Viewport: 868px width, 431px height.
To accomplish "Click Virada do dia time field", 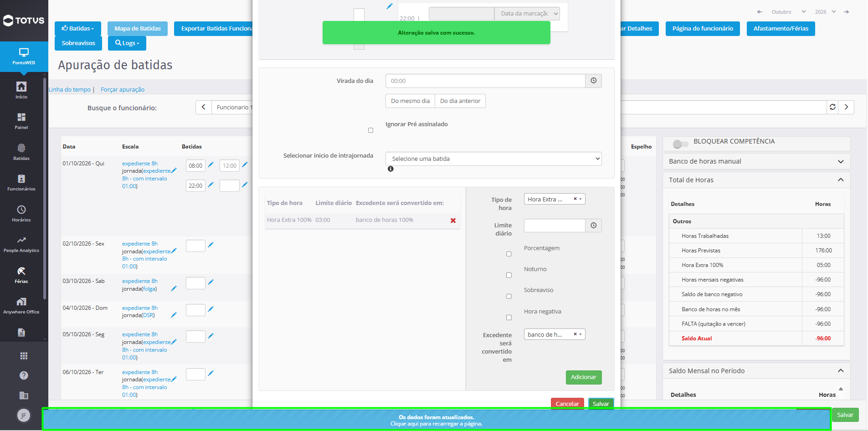I will click(485, 81).
